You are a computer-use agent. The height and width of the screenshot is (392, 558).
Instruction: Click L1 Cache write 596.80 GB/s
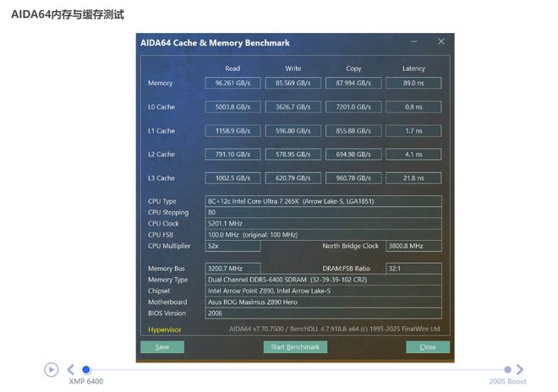point(293,131)
